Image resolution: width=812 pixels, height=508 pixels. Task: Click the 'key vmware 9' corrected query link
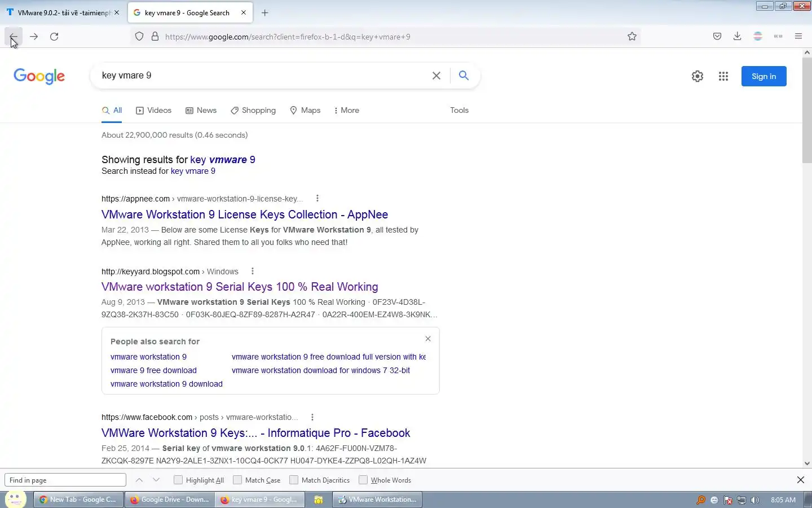[x=223, y=160]
